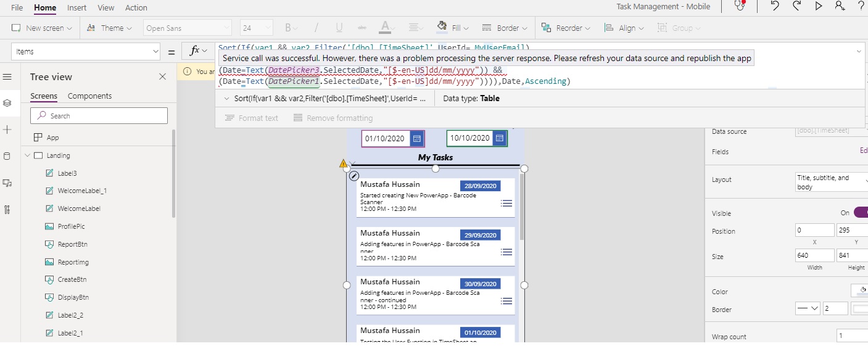This screenshot has width=868, height=346.
Task: Click the gallery edit pencil icon
Action: (354, 176)
